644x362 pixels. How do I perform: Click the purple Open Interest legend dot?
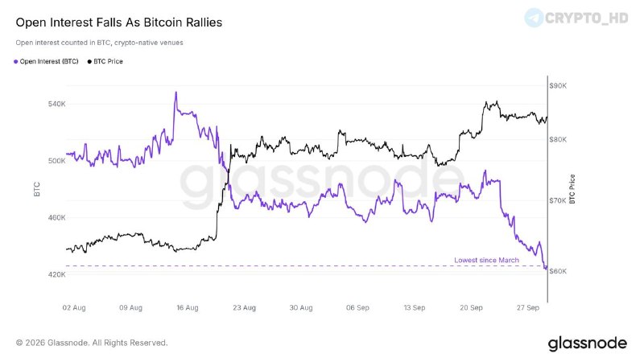pyautogui.click(x=16, y=62)
